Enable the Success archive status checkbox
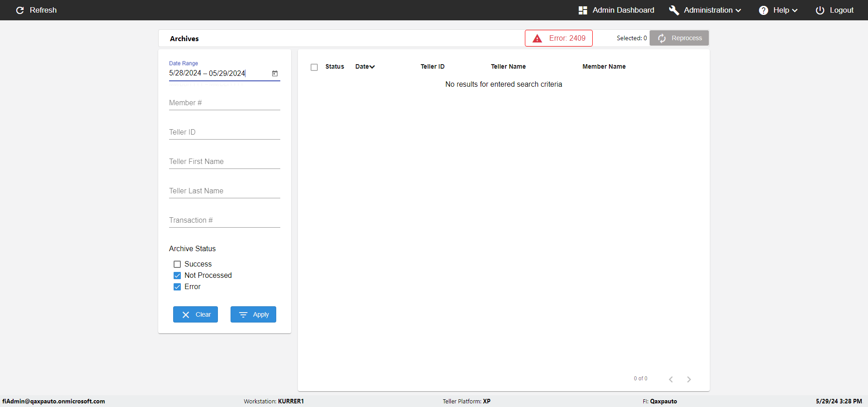This screenshot has height=407, width=868. tap(177, 264)
